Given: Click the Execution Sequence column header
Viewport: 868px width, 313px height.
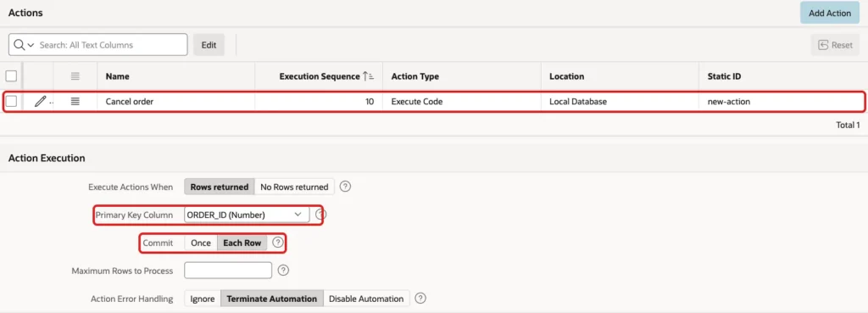Looking at the screenshot, I should tap(320, 76).
